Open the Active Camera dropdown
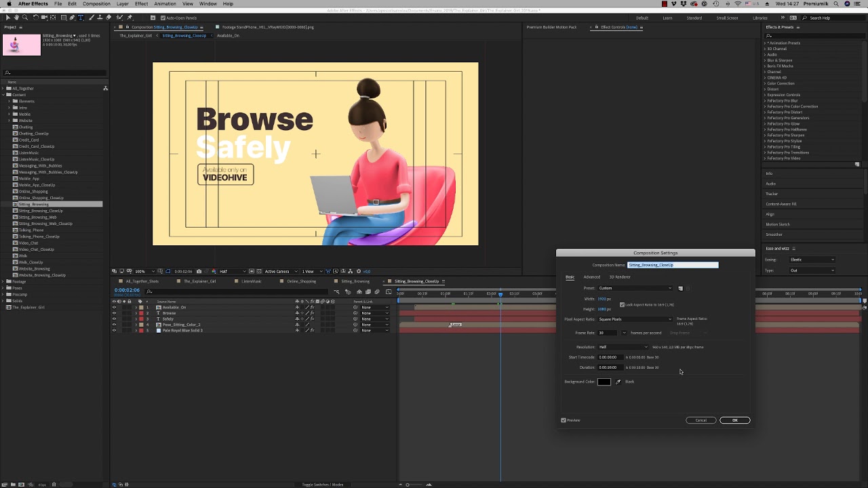 click(x=281, y=271)
